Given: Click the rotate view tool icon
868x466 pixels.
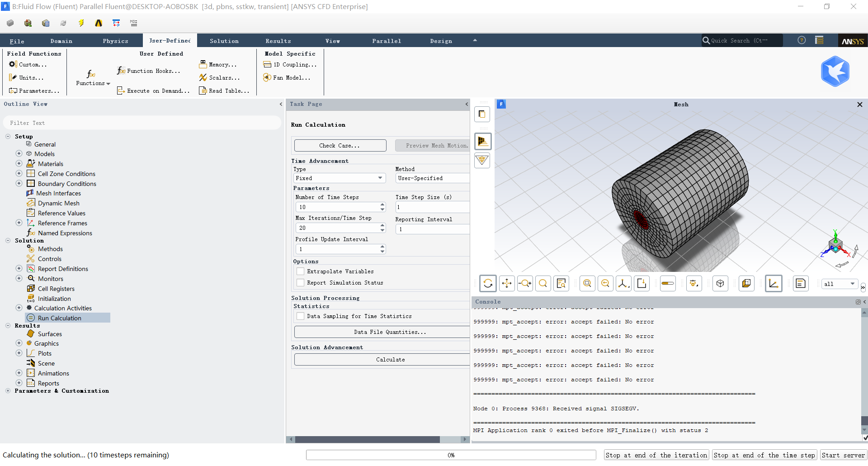Looking at the screenshot, I should click(x=488, y=284).
